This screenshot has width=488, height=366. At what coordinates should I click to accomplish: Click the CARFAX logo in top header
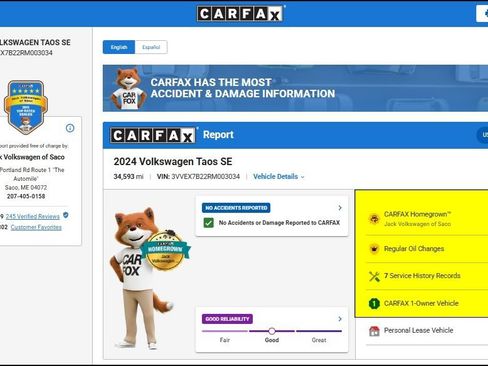coord(240,14)
